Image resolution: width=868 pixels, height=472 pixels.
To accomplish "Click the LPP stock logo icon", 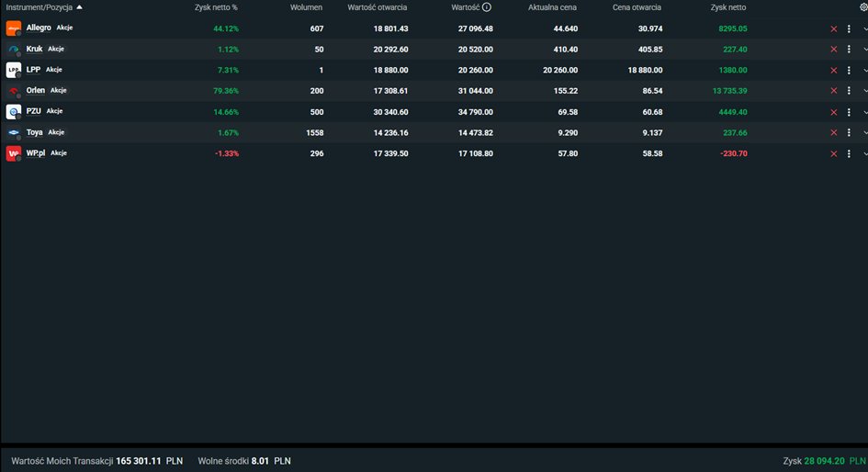I will click(13, 70).
